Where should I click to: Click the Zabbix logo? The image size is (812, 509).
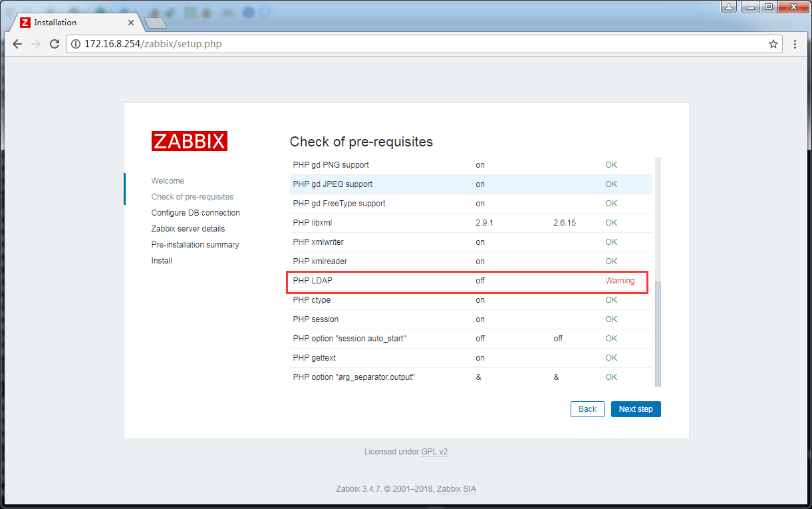[189, 141]
